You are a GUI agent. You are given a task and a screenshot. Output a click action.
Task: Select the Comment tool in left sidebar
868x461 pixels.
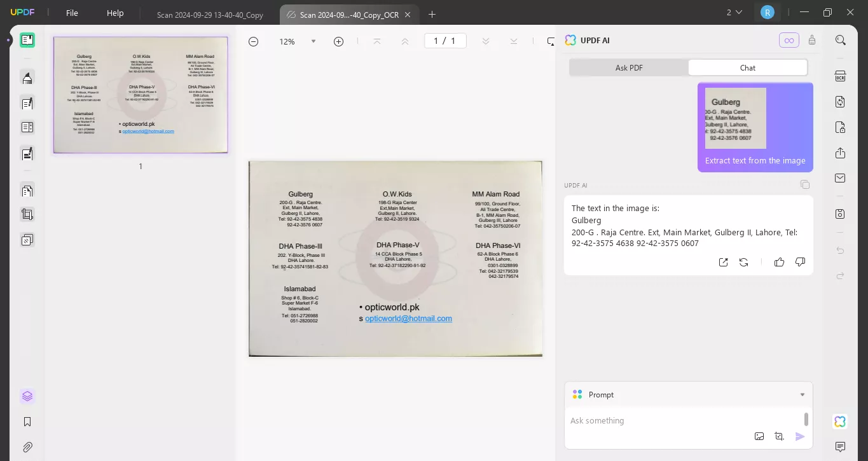[27, 78]
